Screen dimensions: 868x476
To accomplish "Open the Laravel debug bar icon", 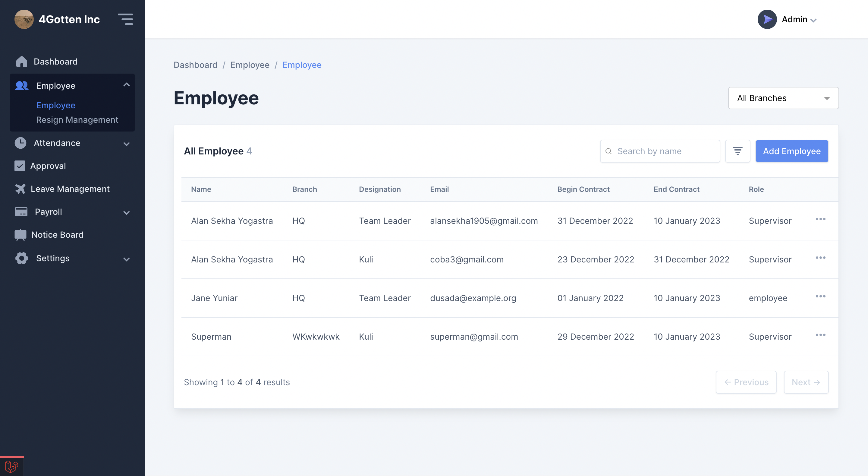I will tap(12, 467).
